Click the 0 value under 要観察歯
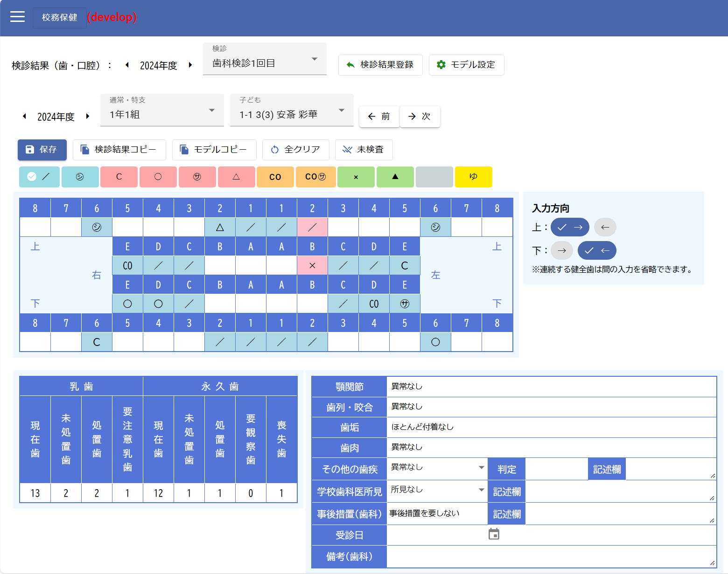The width and height of the screenshot is (728, 574). 251,493
